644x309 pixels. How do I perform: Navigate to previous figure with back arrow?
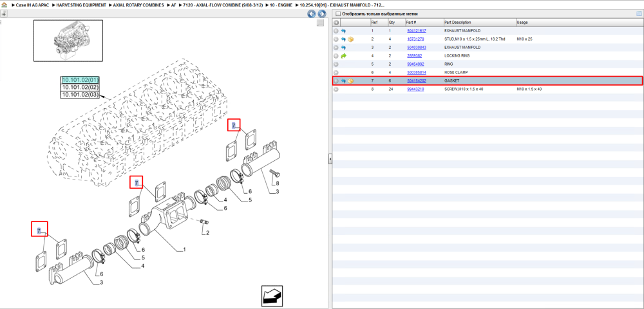(x=312, y=14)
